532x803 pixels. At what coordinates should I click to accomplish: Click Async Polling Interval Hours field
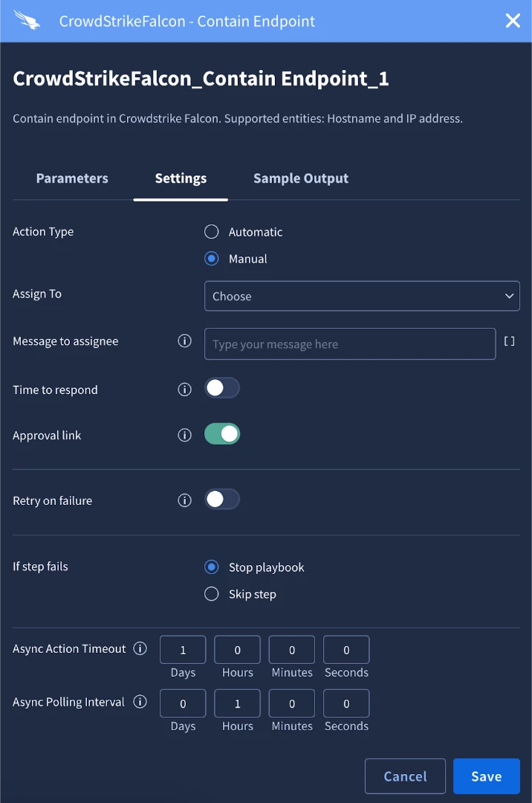tap(237, 703)
